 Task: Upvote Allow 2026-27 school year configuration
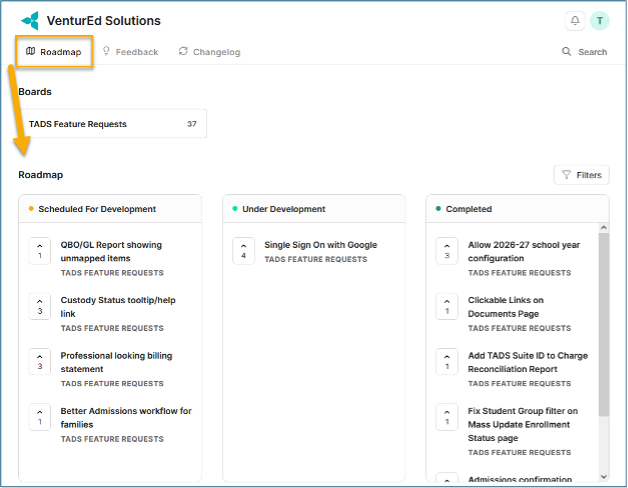pyautogui.click(x=447, y=251)
